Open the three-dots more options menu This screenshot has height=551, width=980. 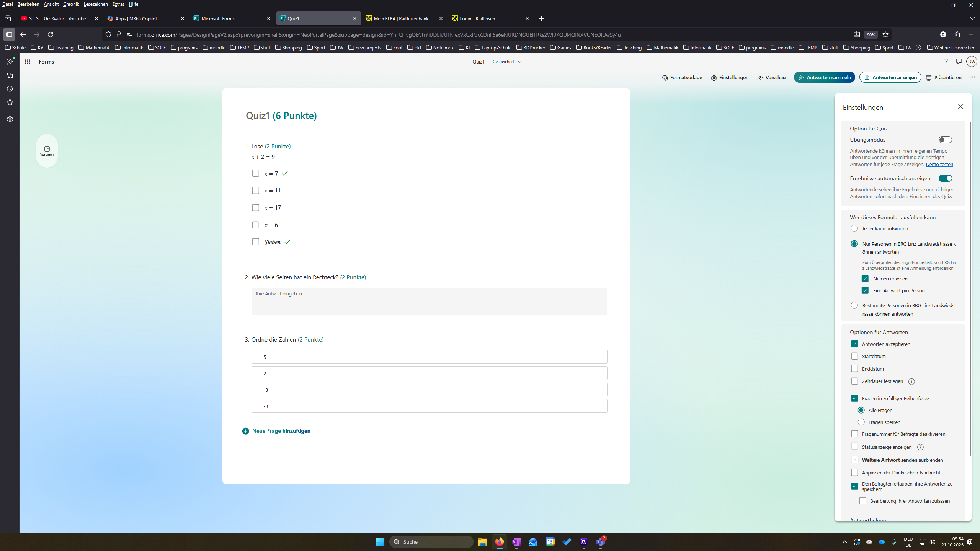pos(972,77)
